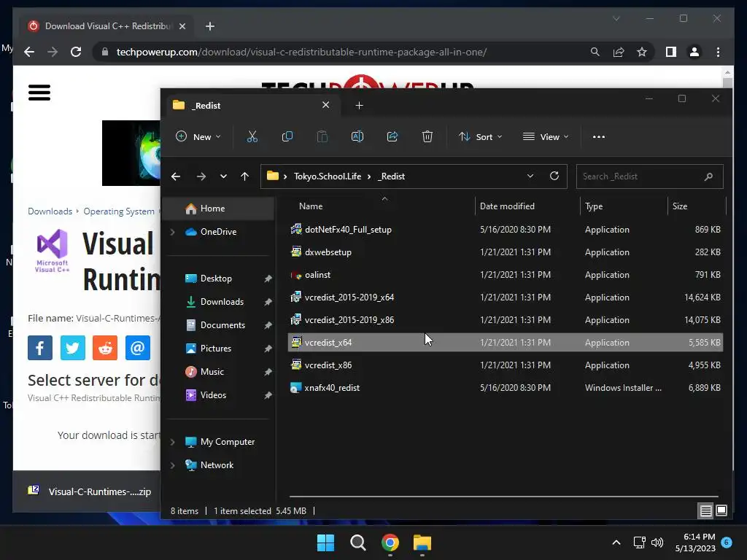Select Home in navigation pane
Screen dimensions: 747x560
[x=219, y=209]
